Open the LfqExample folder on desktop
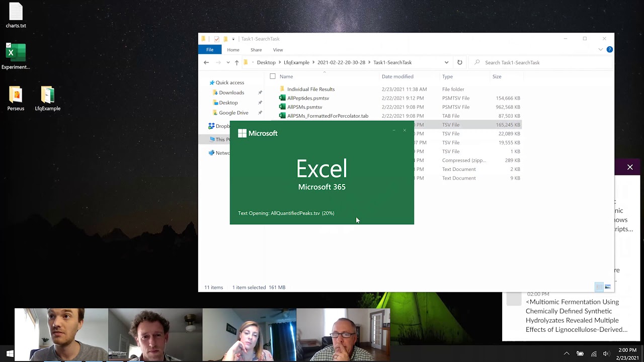Viewport: 644px width, 362px height. point(48,98)
